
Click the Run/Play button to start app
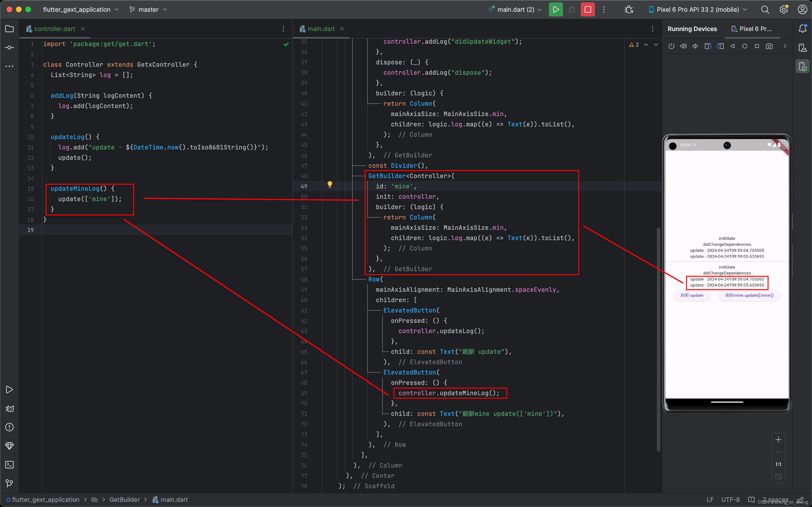[556, 9]
